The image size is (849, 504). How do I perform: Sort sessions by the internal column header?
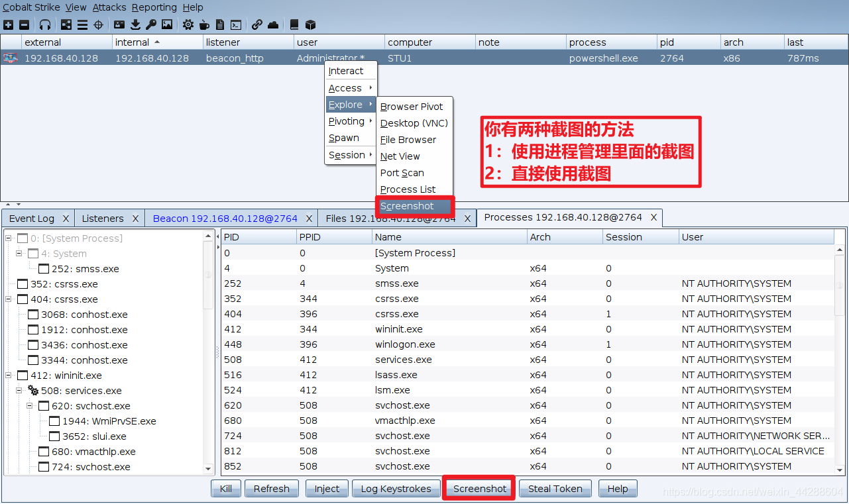tap(158, 42)
